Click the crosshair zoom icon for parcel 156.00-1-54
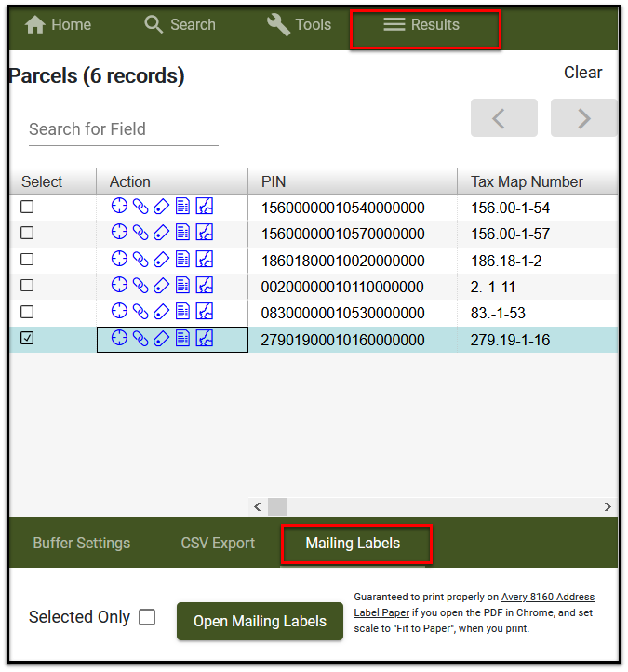Image resolution: width=628 pixels, height=672 pixels. coord(119,207)
